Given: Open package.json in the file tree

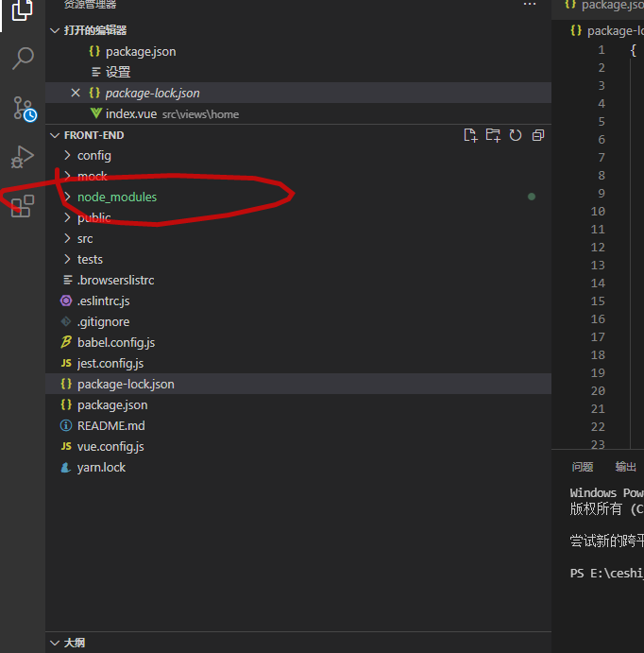Looking at the screenshot, I should pos(298,404).
